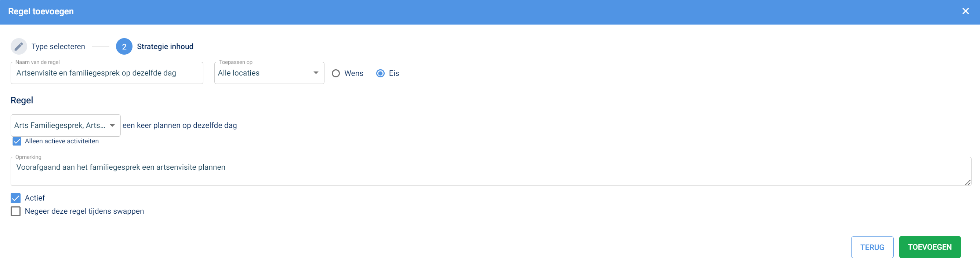Click the pencil edit icon for Type selecteren
This screenshot has height=272, width=980.
pyautogui.click(x=19, y=46)
